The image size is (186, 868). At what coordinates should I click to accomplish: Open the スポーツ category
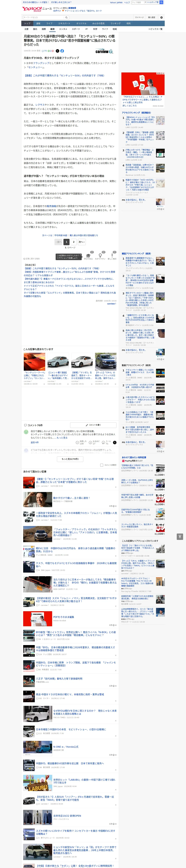tap(76, 29)
